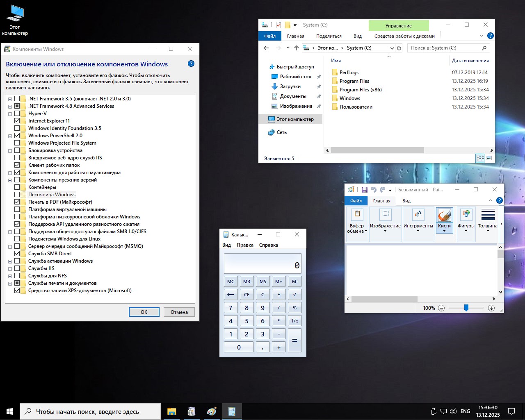Open the Shapes gallery in Paint
This screenshot has width=525, height=420.
coord(466,219)
